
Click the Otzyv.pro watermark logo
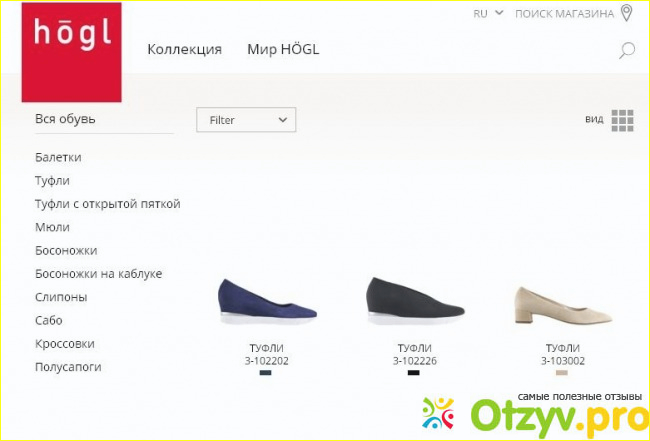pos(536,413)
